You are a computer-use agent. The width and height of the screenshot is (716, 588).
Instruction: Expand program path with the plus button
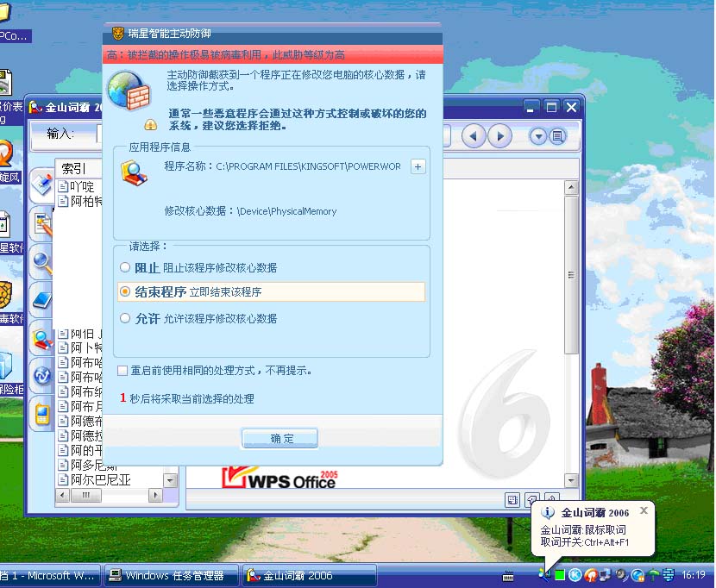coord(418,166)
